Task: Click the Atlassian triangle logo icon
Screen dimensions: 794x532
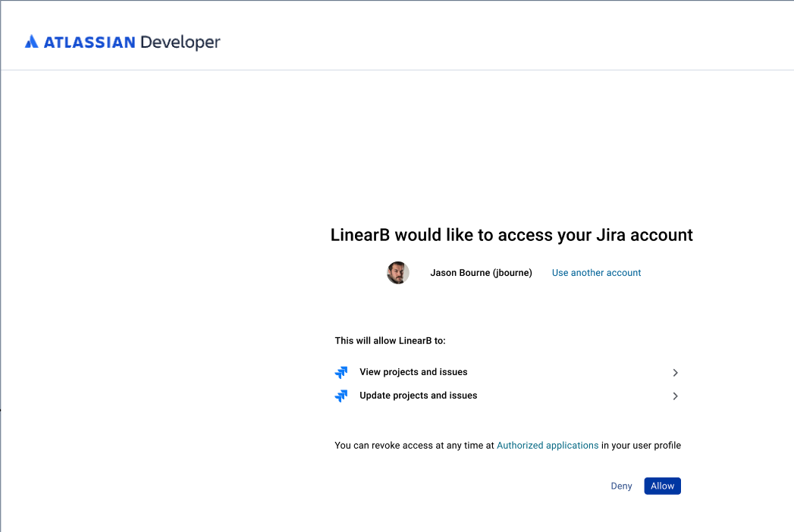Action: coord(31,42)
